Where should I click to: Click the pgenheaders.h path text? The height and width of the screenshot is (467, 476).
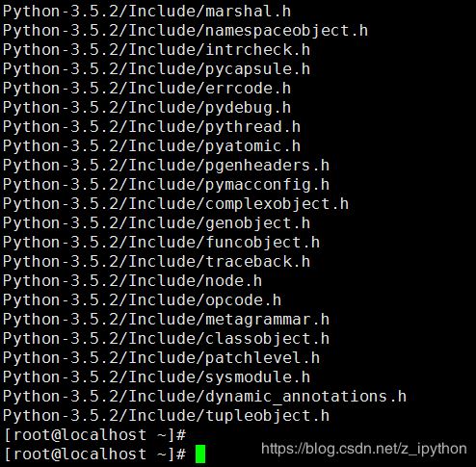(166, 166)
